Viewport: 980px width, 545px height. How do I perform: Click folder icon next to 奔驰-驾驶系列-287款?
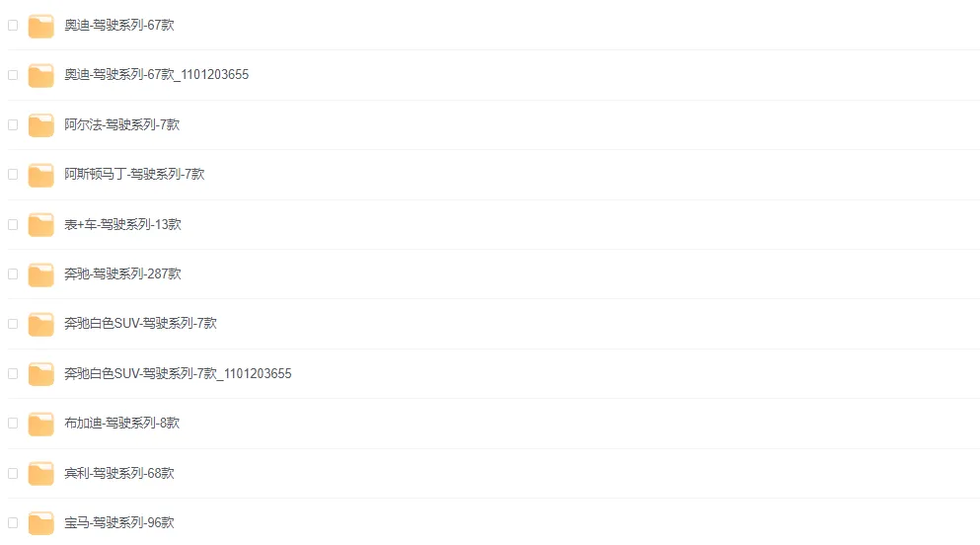(40, 274)
